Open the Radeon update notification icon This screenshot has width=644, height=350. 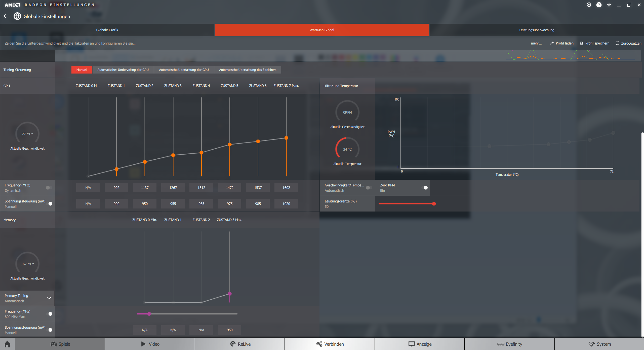pyautogui.click(x=589, y=5)
